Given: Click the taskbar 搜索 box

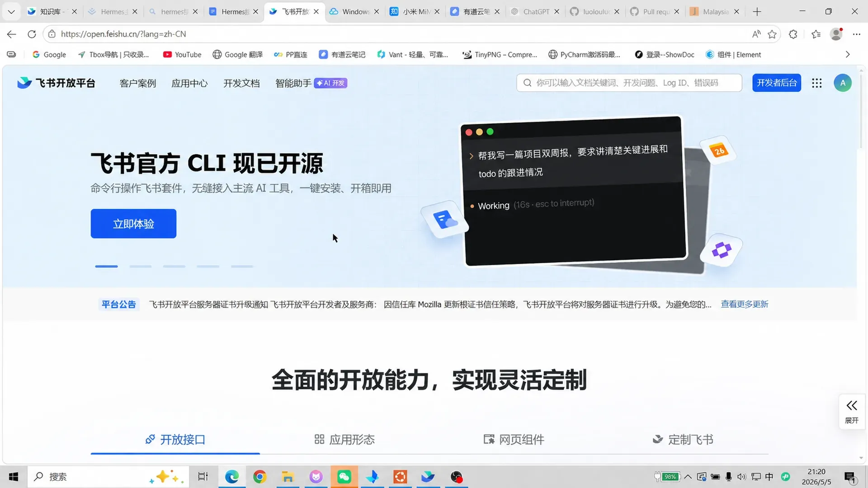Looking at the screenshot, I should pyautogui.click(x=108, y=477).
